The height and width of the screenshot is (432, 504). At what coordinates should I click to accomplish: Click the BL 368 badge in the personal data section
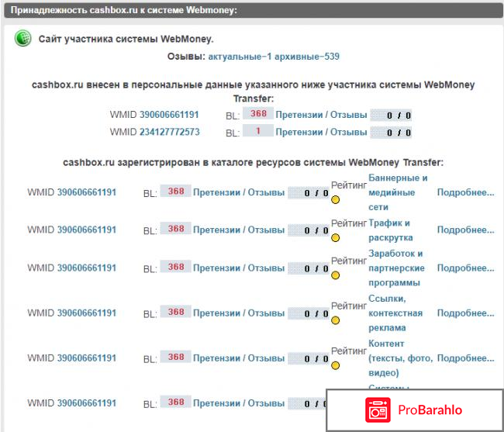coord(258,113)
